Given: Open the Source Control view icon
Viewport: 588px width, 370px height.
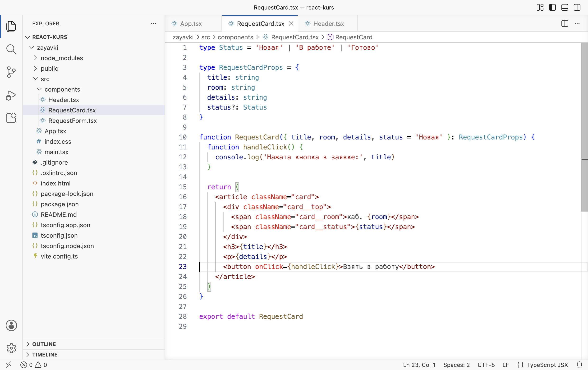Looking at the screenshot, I should point(11,72).
